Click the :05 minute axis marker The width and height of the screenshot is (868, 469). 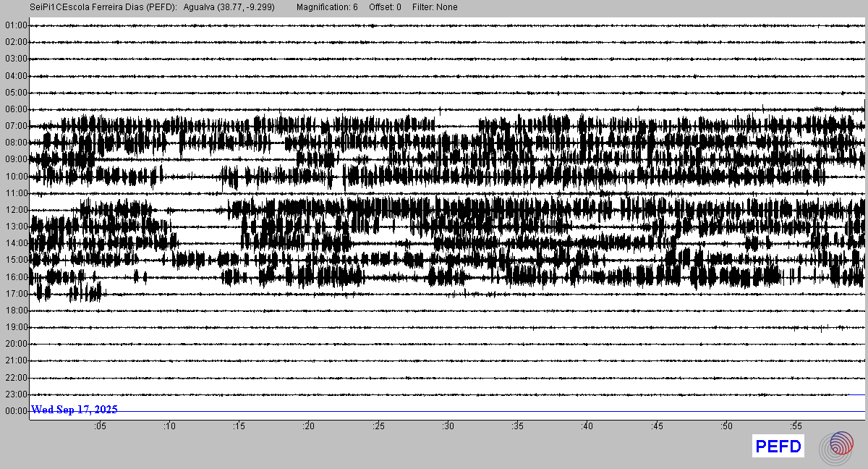(99, 426)
